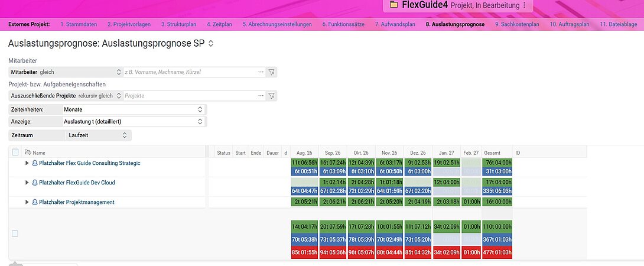Click the ID column header
Image resolution: width=644 pixels, height=266 pixels.
pyautogui.click(x=518, y=153)
